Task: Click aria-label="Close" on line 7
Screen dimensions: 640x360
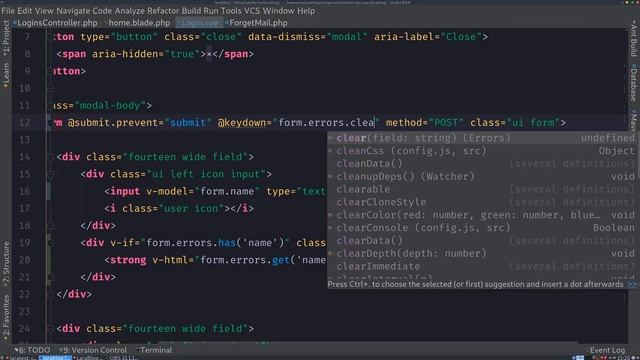Action: point(428,37)
